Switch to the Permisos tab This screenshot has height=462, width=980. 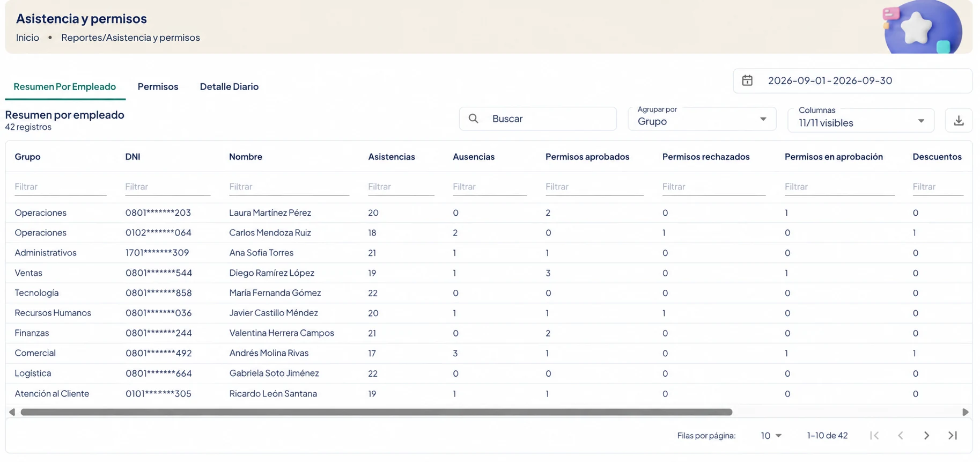158,86
